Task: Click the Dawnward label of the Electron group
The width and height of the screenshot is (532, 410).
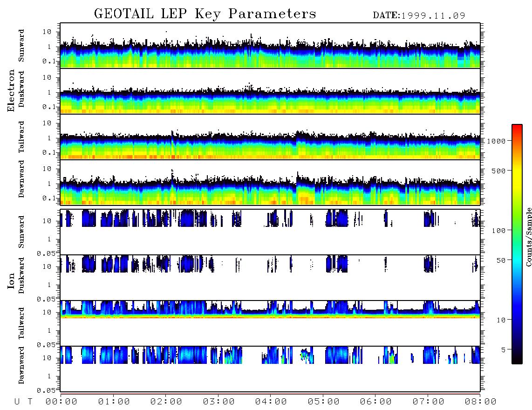Action: [21, 179]
